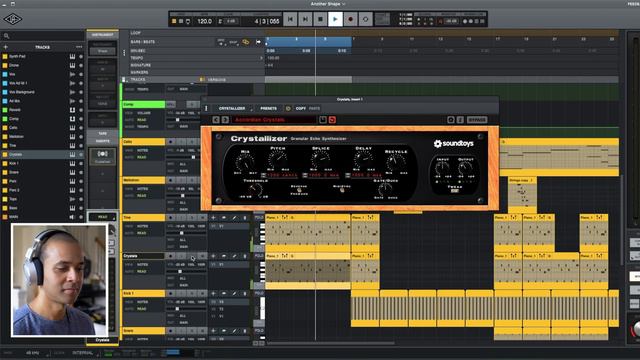Click the Tweak button on Crystallizer
Viewport: 640px width, 360px height.
pyautogui.click(x=455, y=191)
